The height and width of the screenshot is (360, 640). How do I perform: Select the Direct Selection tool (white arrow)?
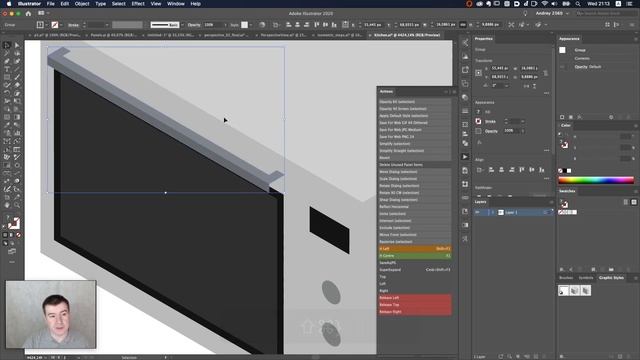point(17,45)
